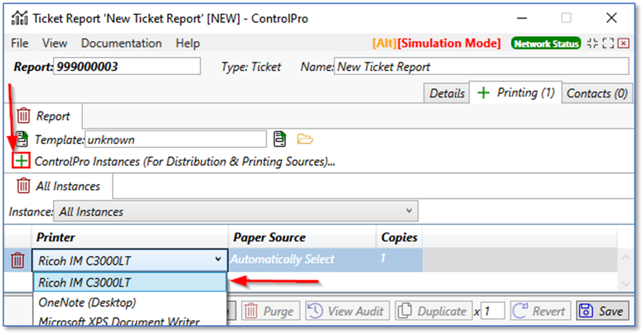Delete the Ricoh printer row with trash icon

tap(18, 261)
